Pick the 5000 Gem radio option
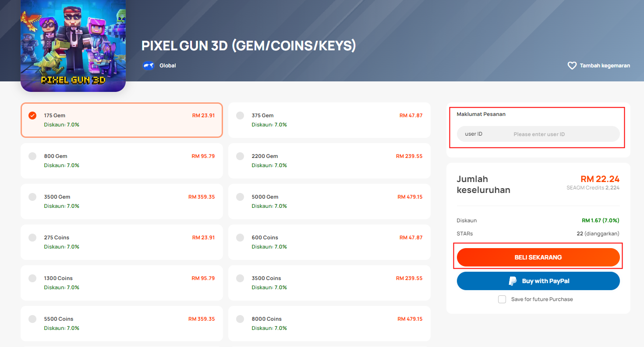 240,197
